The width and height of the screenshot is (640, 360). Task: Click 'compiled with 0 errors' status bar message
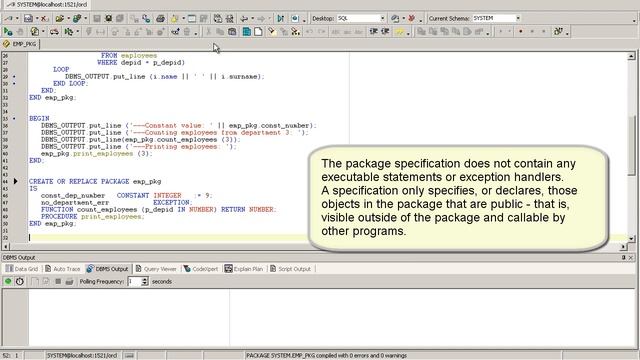click(327, 356)
